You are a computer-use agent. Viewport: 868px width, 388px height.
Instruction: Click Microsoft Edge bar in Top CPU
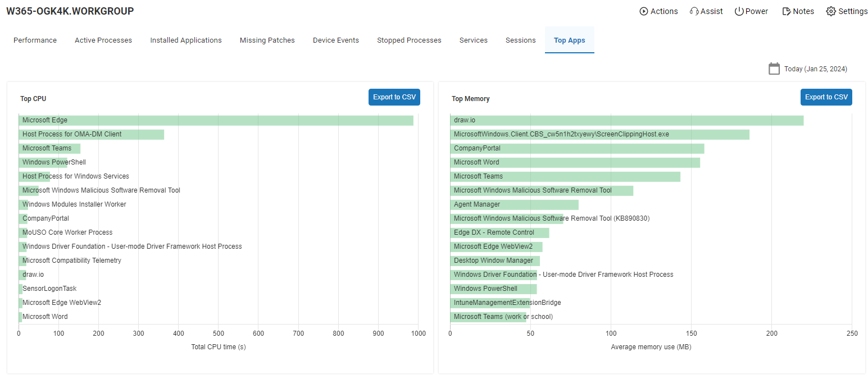coord(216,120)
